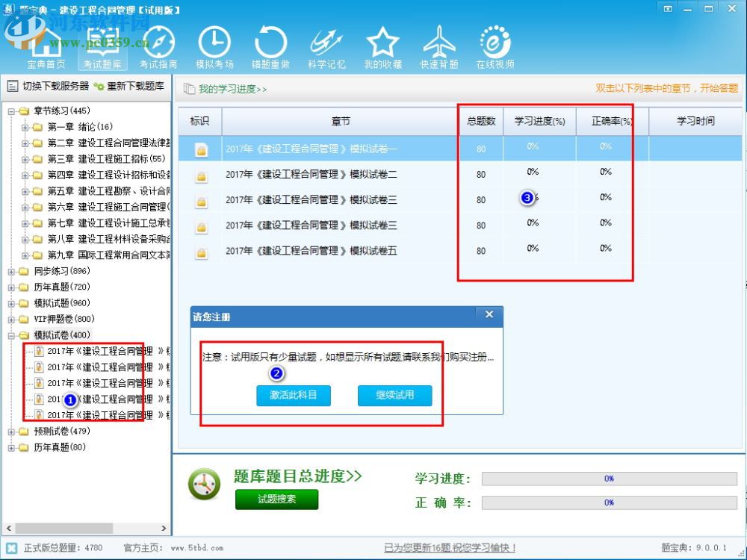Expand the 预测试卷(479) folder
The height and width of the screenshot is (560, 747).
[x=12, y=431]
